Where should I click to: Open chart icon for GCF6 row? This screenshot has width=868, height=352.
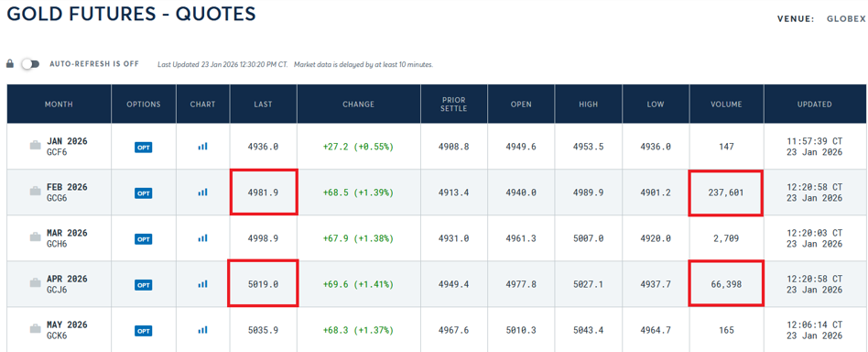coord(202,147)
